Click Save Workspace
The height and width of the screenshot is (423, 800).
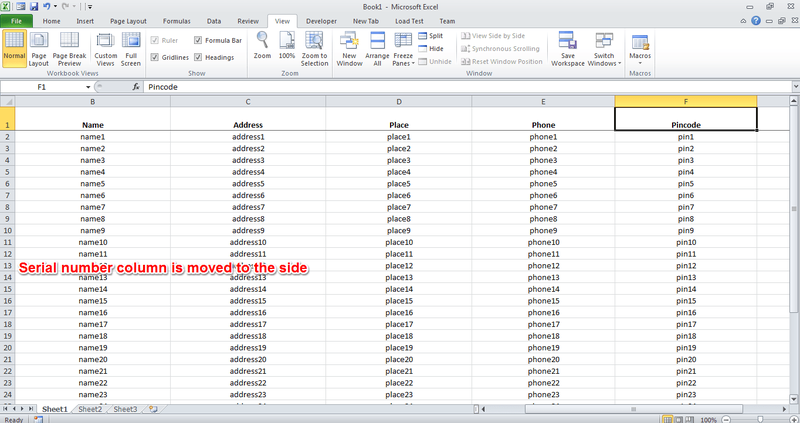[567, 48]
